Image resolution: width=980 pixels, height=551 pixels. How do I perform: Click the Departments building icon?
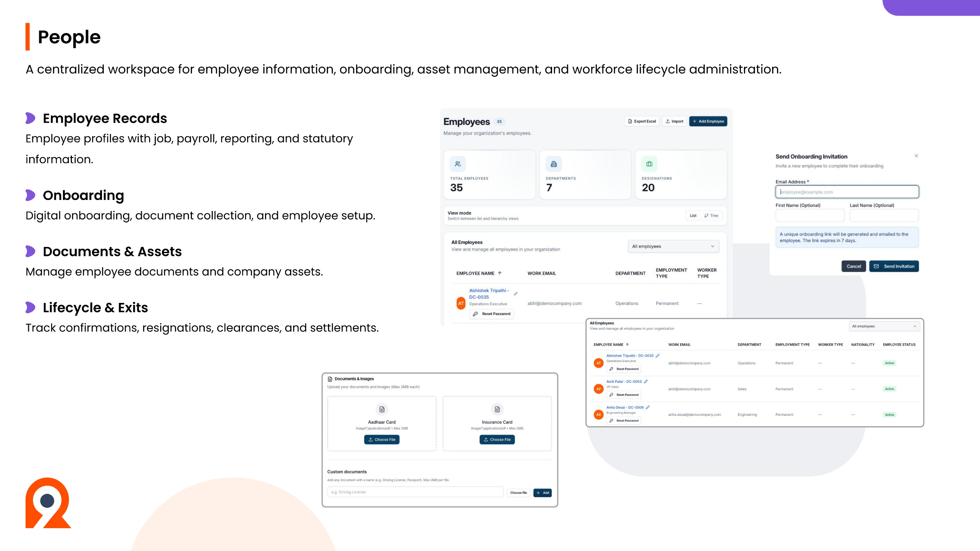coord(554,164)
